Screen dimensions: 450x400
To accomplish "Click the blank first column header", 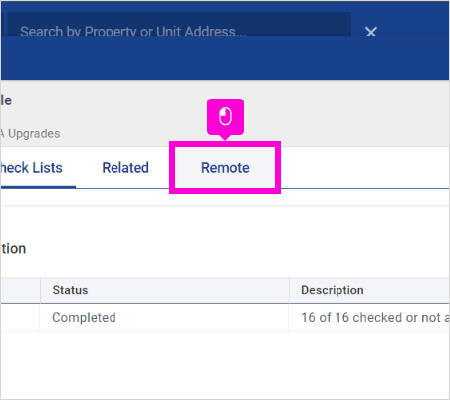I will point(20,290).
